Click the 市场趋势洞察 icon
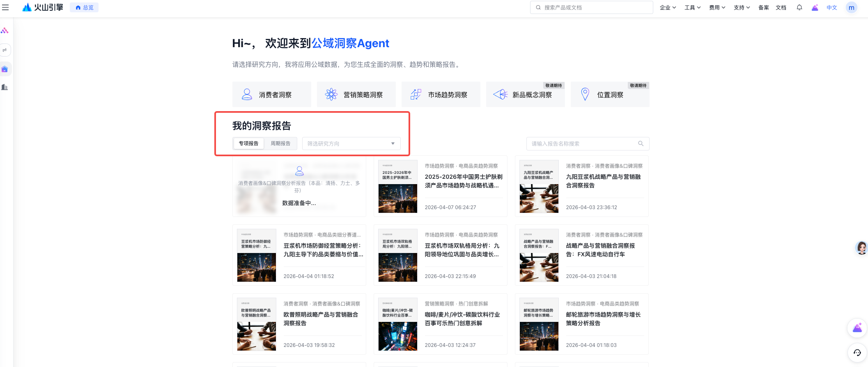The image size is (868, 367). pos(416,95)
